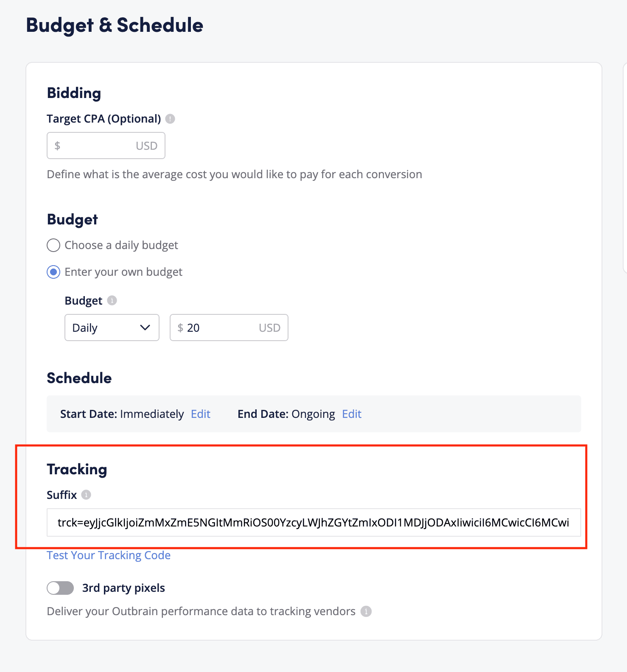Click the Schedule section heading
627x672 pixels.
[x=79, y=378]
